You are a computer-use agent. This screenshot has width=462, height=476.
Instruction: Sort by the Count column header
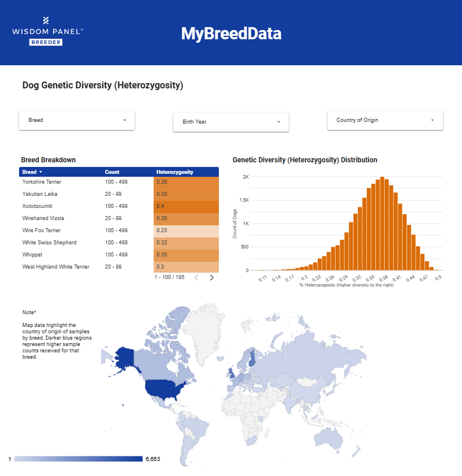(112, 172)
